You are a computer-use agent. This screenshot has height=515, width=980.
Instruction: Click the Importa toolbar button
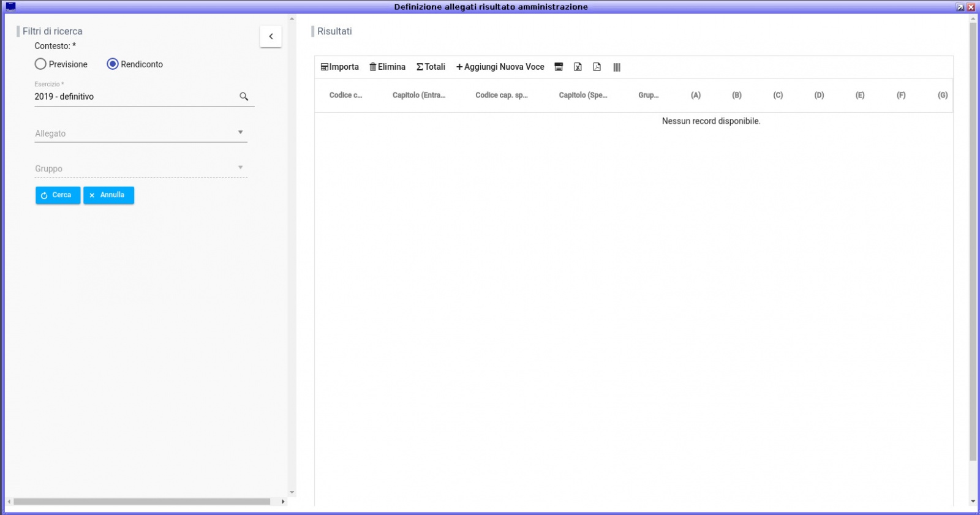pyautogui.click(x=339, y=67)
